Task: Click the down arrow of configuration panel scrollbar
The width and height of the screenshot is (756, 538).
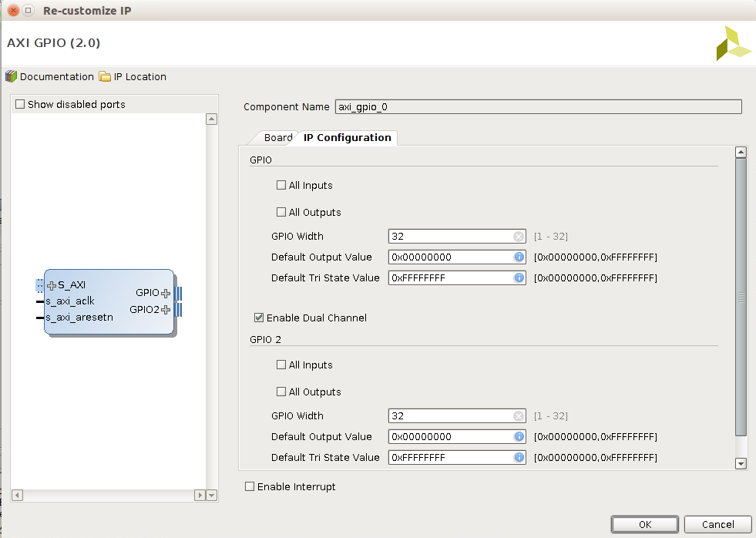Action: (x=741, y=464)
